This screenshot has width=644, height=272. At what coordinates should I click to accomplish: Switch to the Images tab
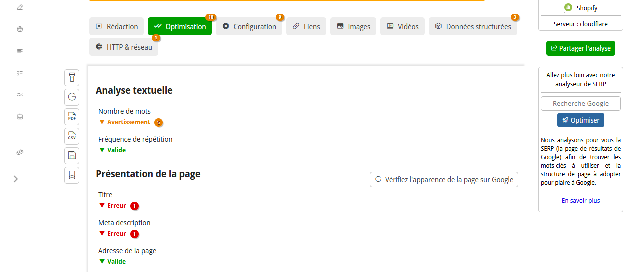click(x=354, y=27)
